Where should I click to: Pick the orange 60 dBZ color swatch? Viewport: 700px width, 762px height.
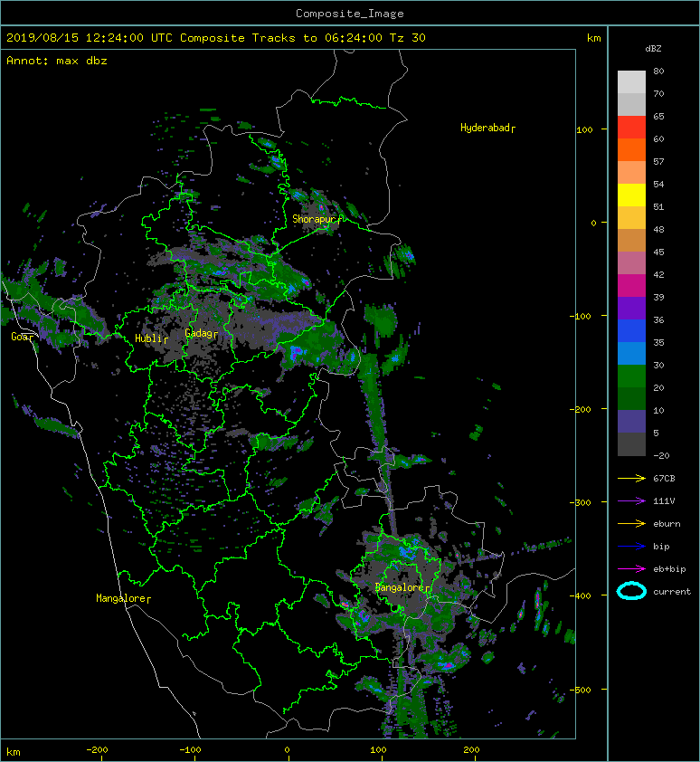[631, 149]
